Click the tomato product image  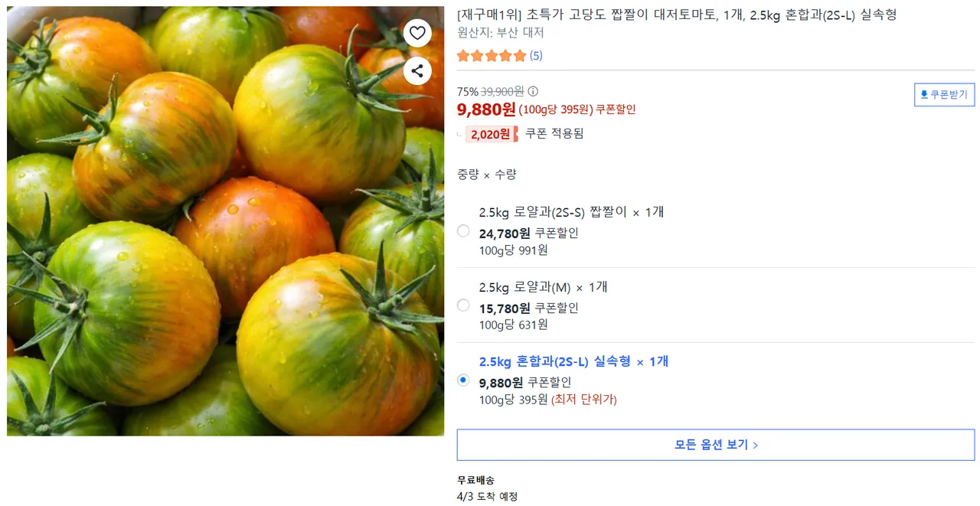pyautogui.click(x=225, y=221)
